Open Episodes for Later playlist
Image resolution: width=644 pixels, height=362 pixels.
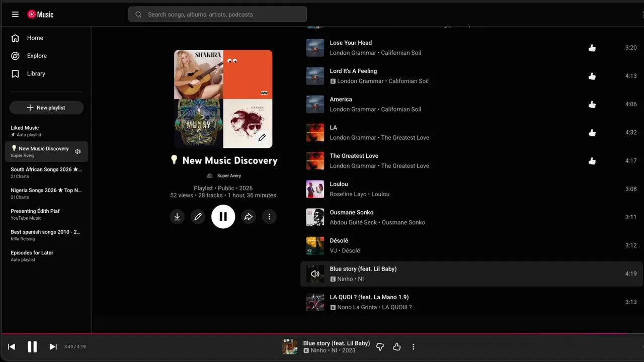point(46,256)
